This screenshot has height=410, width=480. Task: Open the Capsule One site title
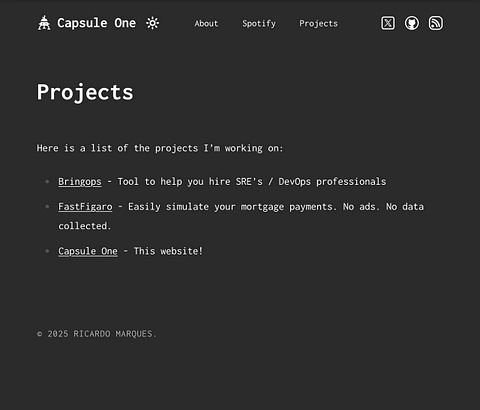tap(96, 23)
